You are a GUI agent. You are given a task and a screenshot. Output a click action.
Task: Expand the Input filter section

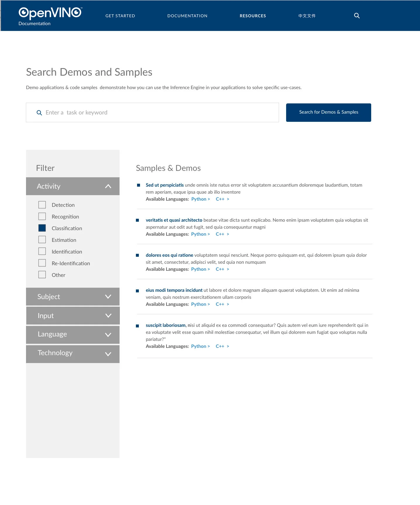point(73,316)
